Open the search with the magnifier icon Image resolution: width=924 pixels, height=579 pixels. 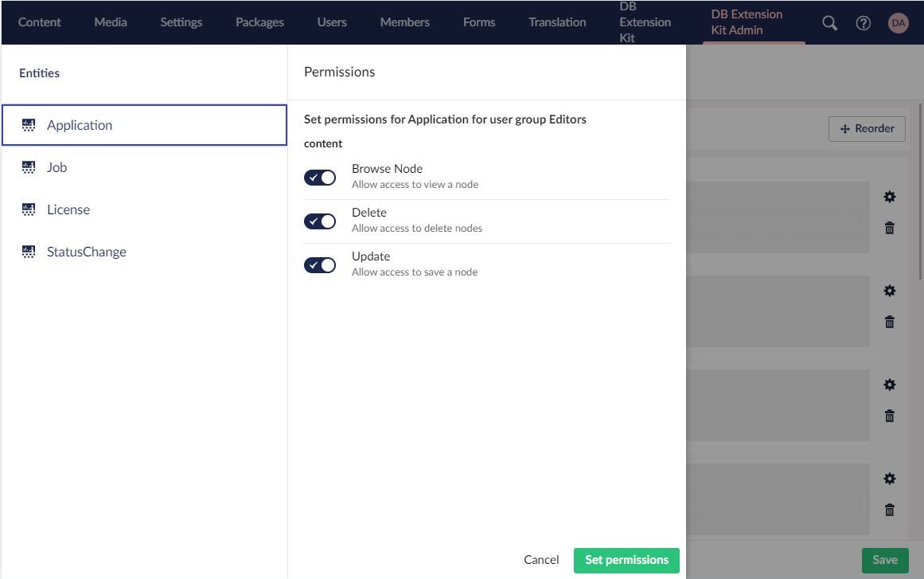(828, 22)
